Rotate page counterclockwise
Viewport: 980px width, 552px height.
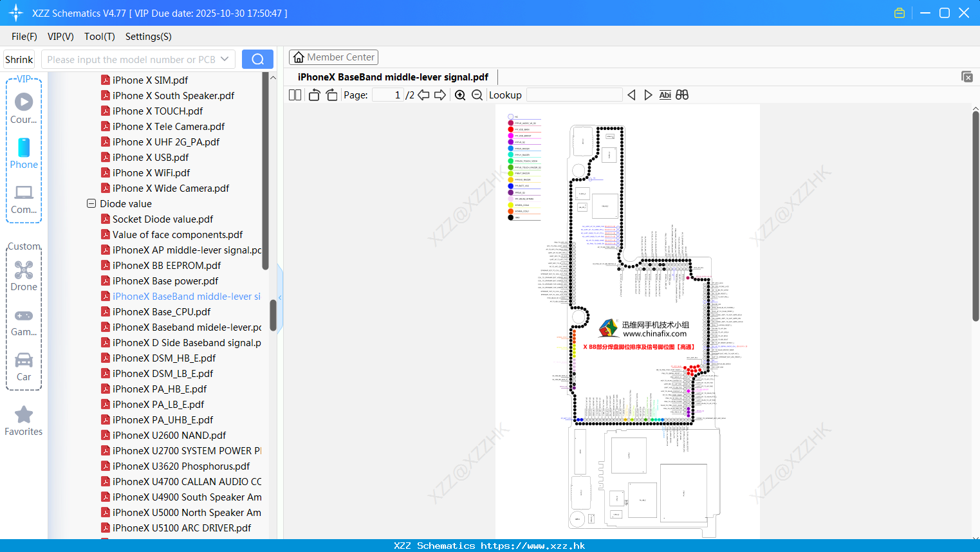point(314,95)
